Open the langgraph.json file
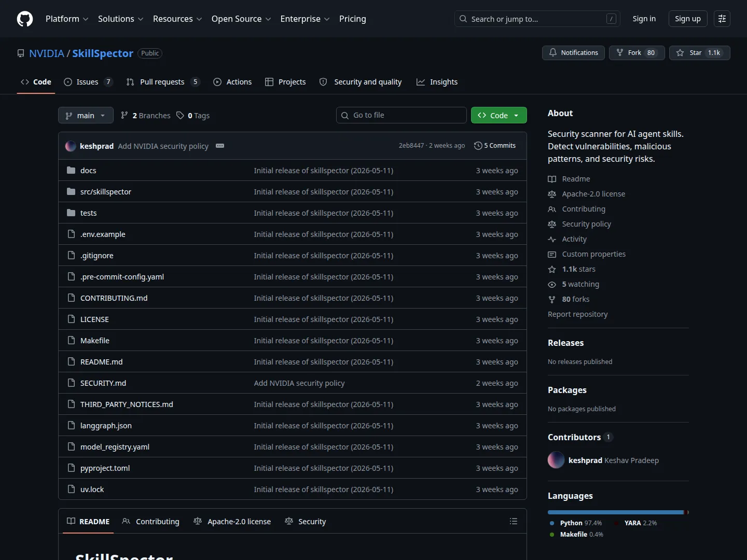Screen dimensions: 747x560 (x=106, y=425)
